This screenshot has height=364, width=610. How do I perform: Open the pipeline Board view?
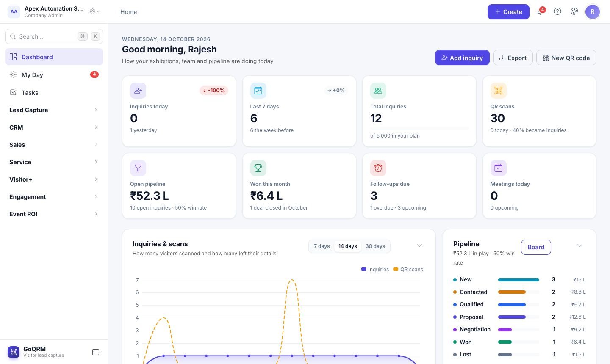[536, 247]
